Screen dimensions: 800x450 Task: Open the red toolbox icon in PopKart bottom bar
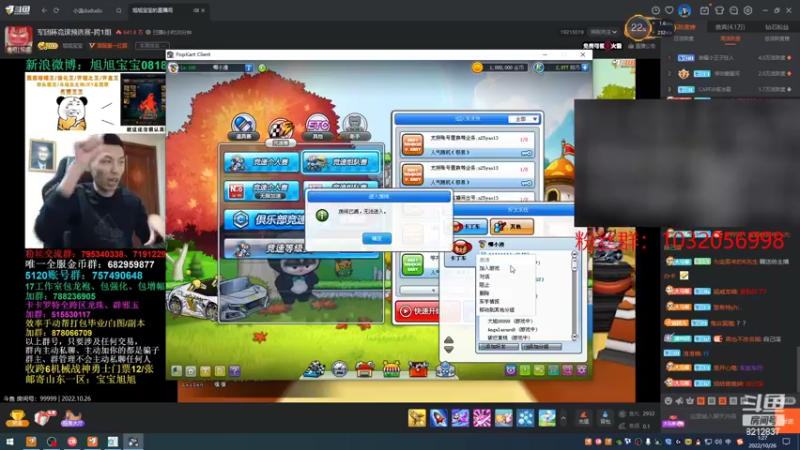(x=418, y=369)
